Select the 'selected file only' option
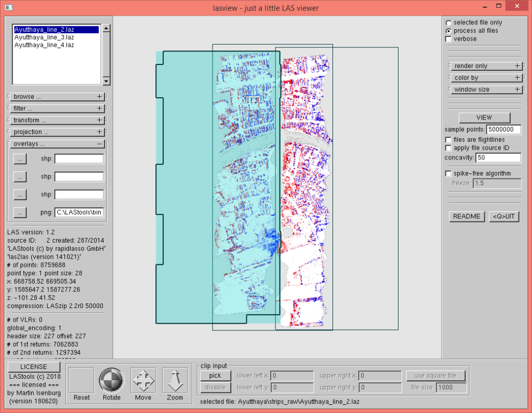Screen dimensions: 532x413 click(448, 22)
